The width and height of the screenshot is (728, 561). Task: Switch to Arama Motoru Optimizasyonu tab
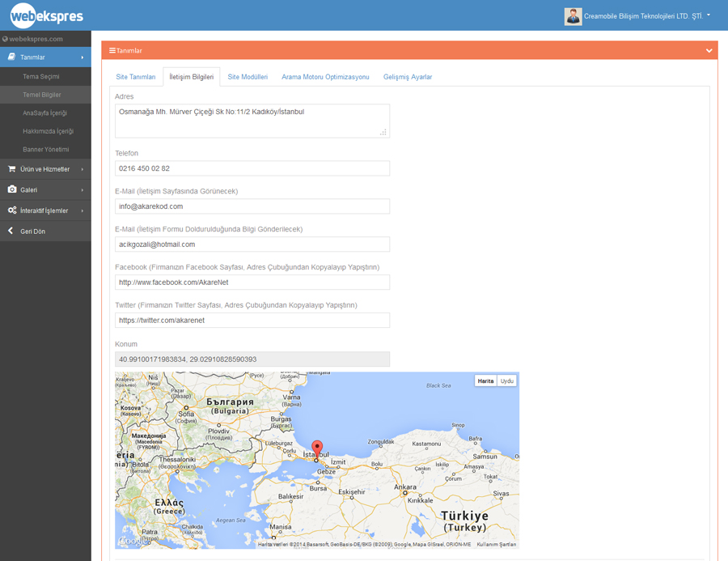click(325, 77)
